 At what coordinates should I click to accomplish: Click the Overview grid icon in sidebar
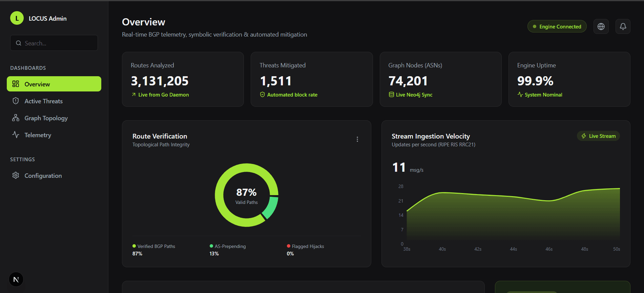(16, 84)
